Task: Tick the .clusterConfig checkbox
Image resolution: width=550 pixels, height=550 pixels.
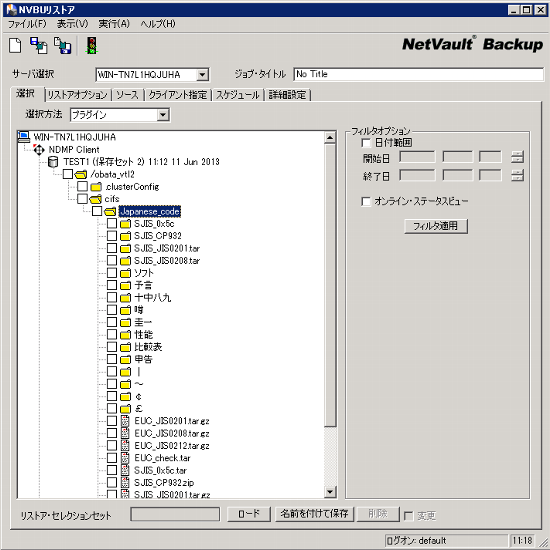Action: 82,186
